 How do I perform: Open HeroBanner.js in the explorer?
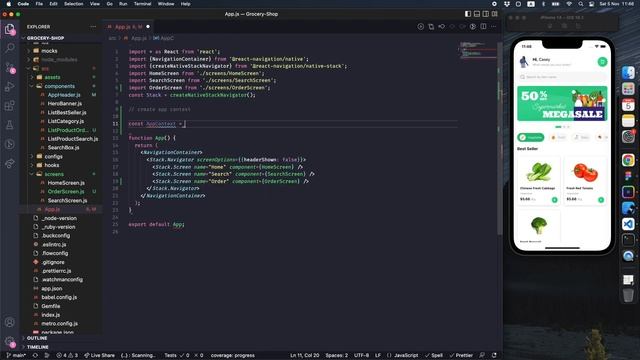(x=64, y=104)
